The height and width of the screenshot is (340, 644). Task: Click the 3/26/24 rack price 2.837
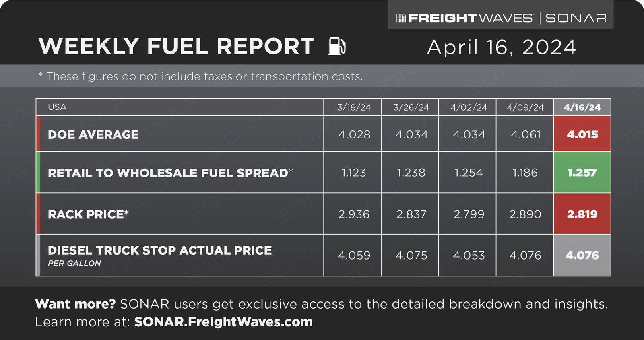coord(411,214)
